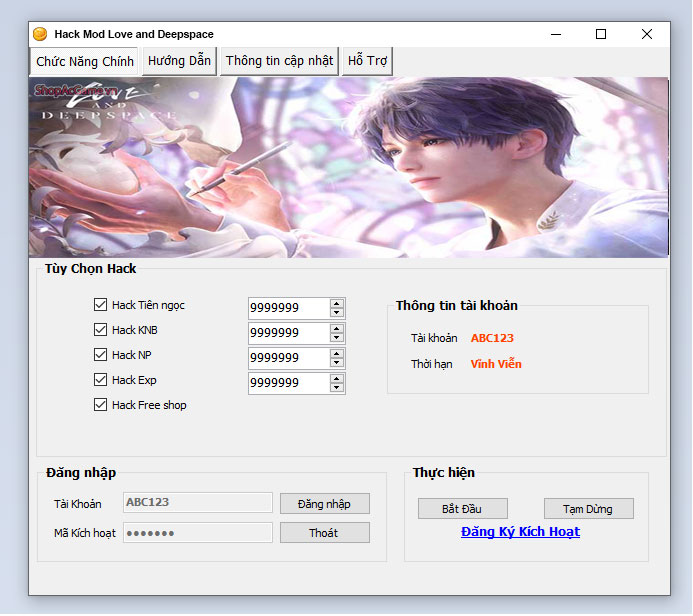The width and height of the screenshot is (693, 616).
Task: Increase the Hack Tiên ngọc value with up arrow
Action: (337, 304)
